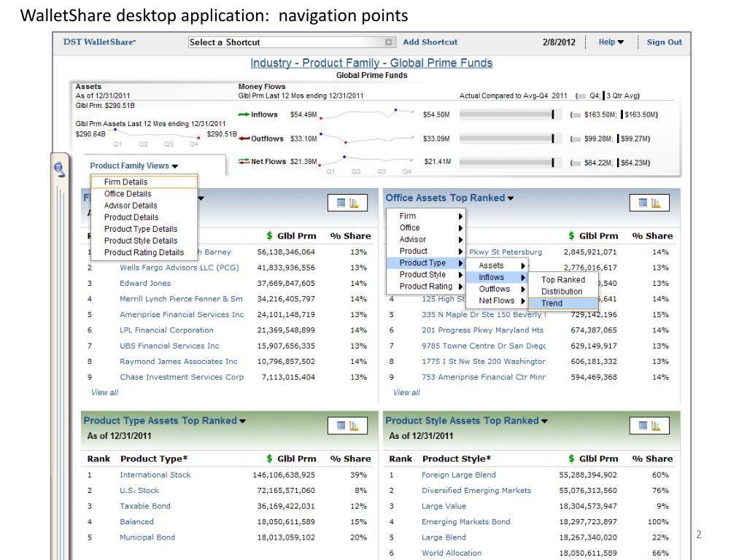Open 201 Progress Pkwy Maryland Hts office
Viewport: 747px width, 560px height.
(482, 330)
